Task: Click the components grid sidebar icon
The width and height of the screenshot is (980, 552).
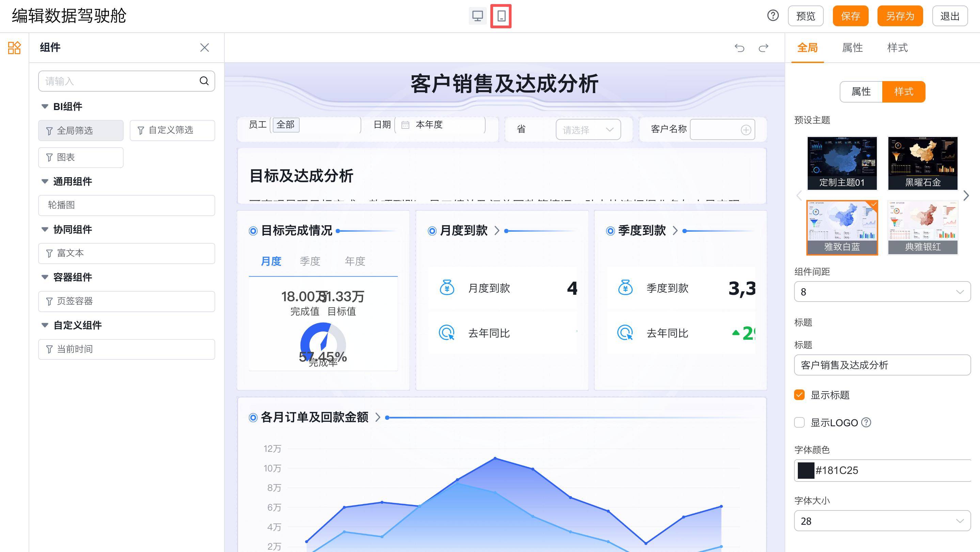Action: pos(14,48)
